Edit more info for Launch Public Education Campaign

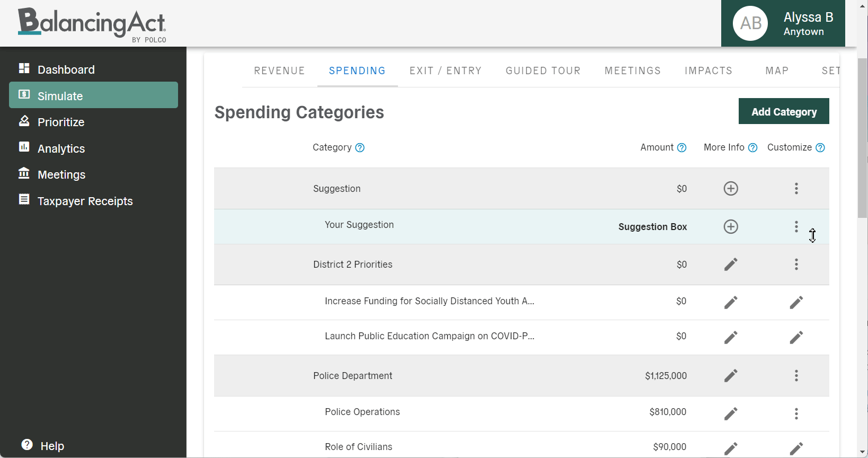[731, 337]
